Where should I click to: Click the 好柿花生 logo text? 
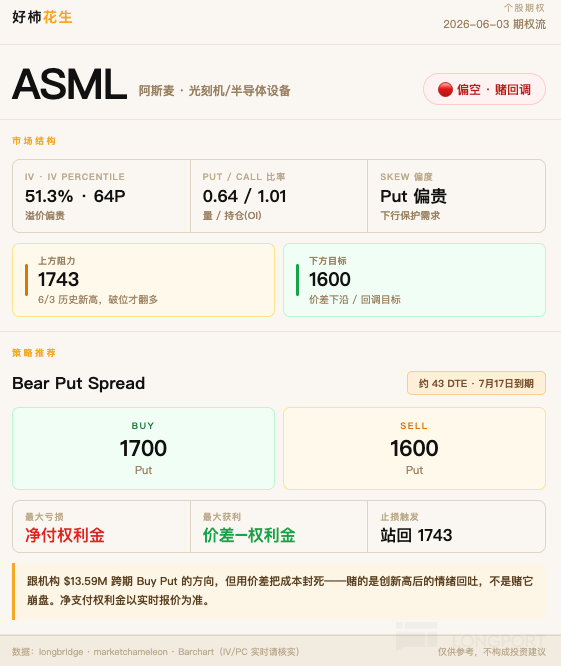[42, 17]
